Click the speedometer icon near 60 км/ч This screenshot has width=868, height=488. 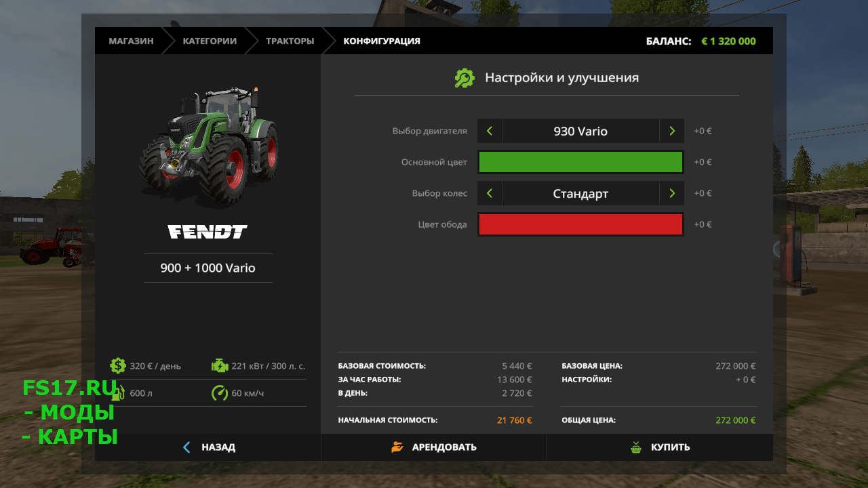(x=220, y=393)
